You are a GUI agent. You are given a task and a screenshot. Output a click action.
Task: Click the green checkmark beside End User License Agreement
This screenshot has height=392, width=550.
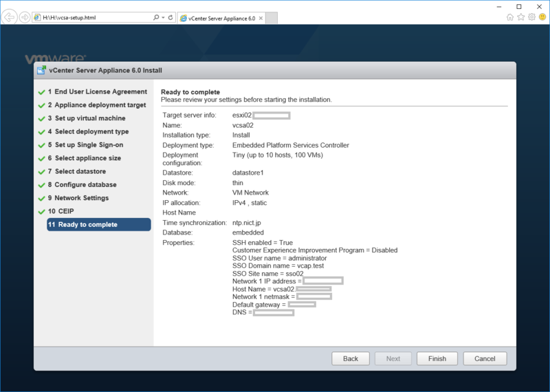coord(41,92)
